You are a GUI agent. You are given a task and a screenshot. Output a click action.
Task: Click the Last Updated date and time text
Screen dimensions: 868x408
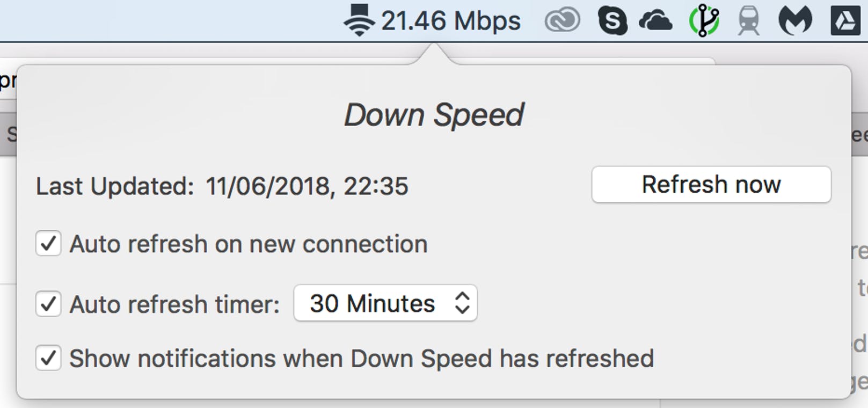pyautogui.click(x=307, y=186)
